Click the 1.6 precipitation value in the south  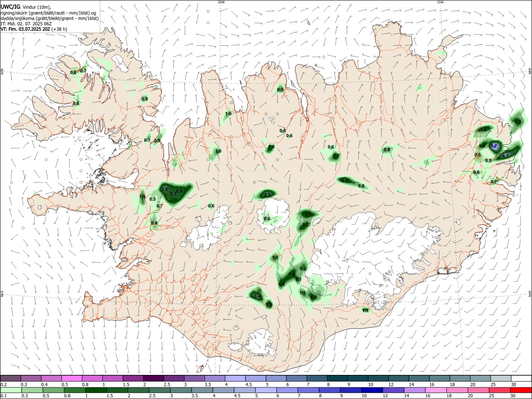click(292, 274)
